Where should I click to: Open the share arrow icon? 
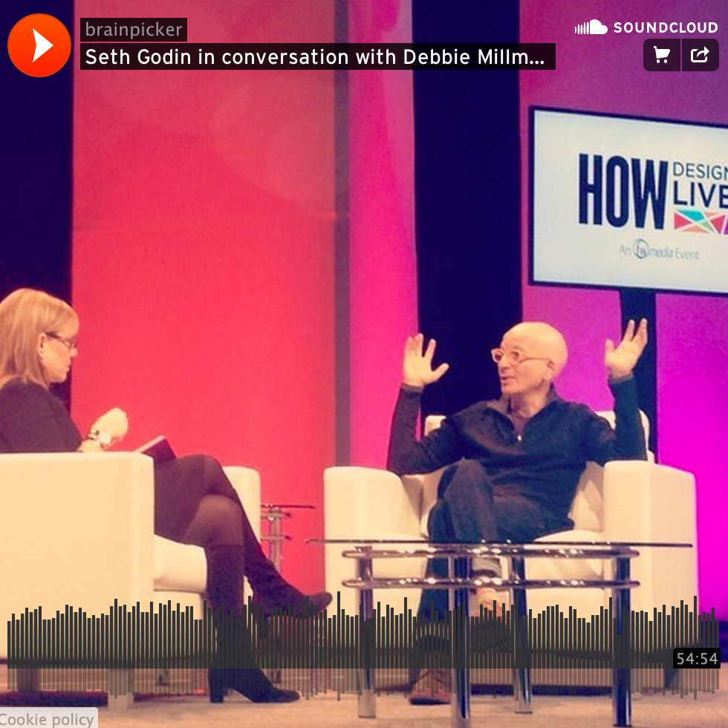tap(700, 55)
